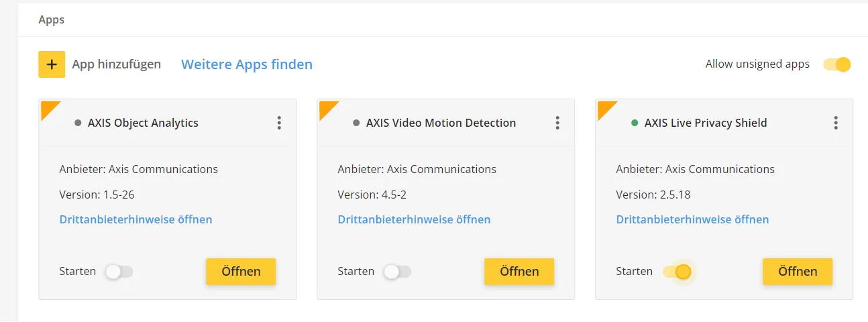Click green status dot beside Live Privacy Shield
This screenshot has height=322, width=868.
635,123
